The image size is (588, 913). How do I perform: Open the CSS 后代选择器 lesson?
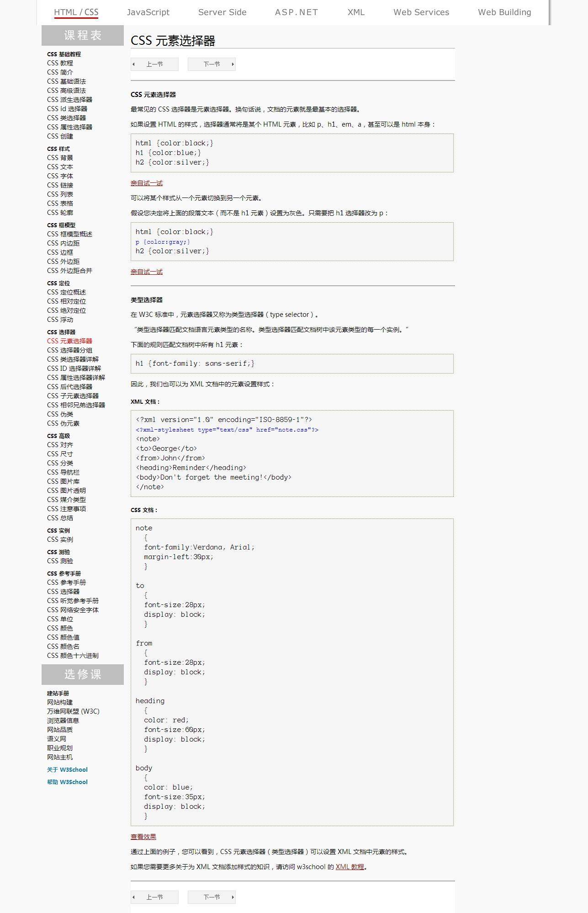[69, 387]
